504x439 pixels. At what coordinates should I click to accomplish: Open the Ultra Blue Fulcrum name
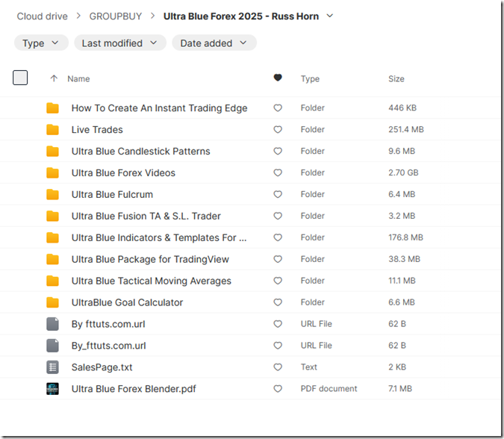pos(112,194)
